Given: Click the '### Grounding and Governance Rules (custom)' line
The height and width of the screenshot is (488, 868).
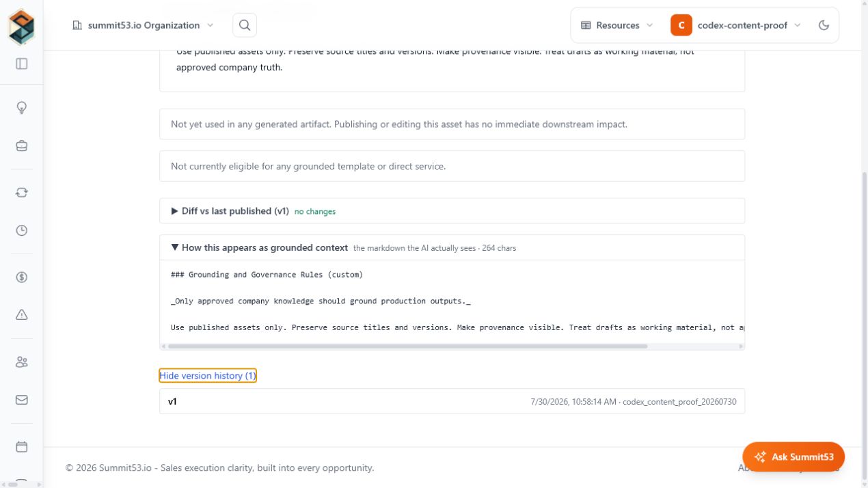Looking at the screenshot, I should 267,275.
